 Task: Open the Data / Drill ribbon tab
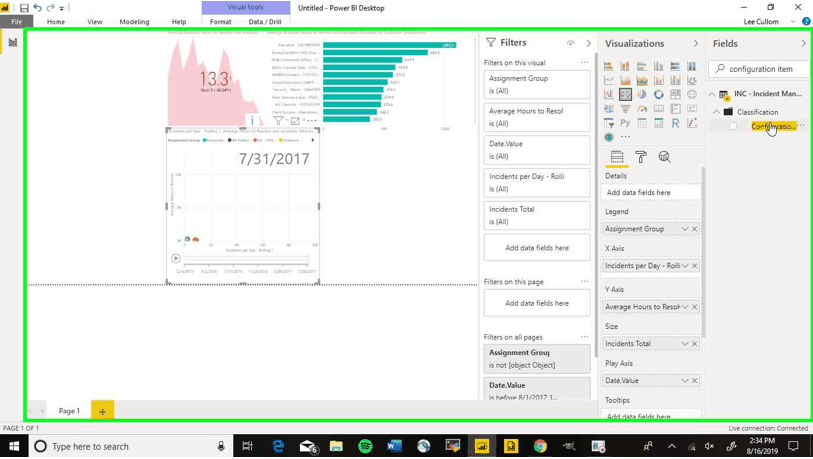(265, 22)
